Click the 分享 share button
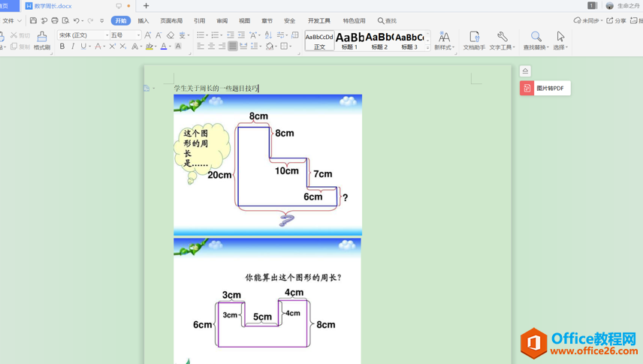 (x=616, y=21)
